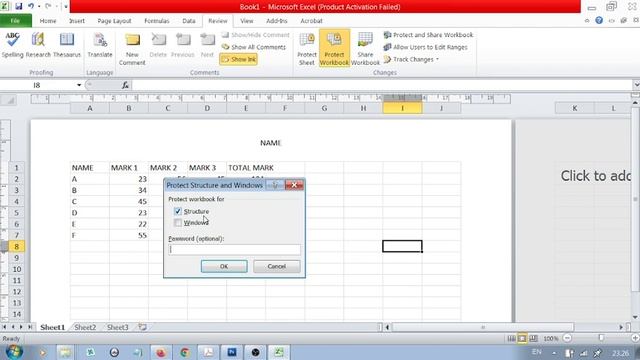
Task: Expand the formula bar
Action: [636, 85]
